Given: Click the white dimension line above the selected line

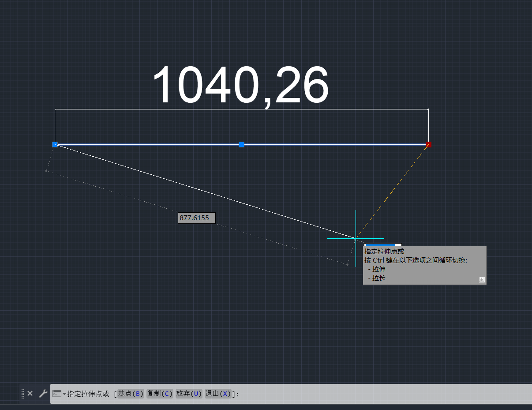Looking at the screenshot, I should (241, 109).
